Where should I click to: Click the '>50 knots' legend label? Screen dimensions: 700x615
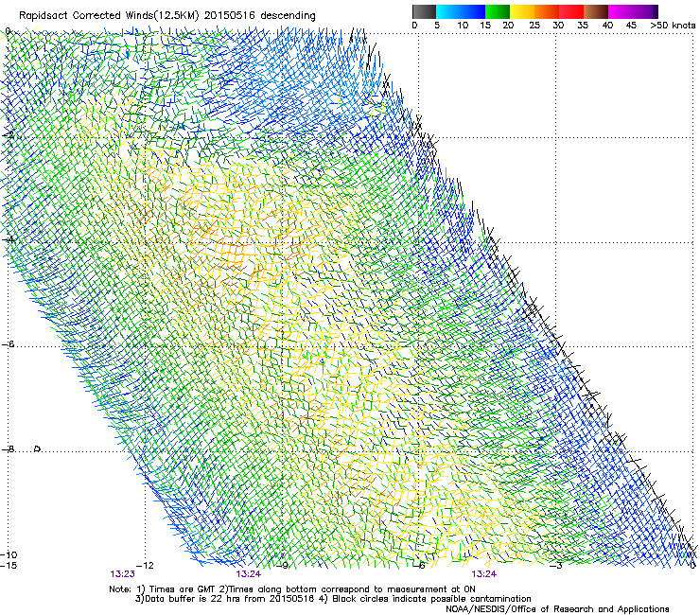pyautogui.click(x=673, y=26)
